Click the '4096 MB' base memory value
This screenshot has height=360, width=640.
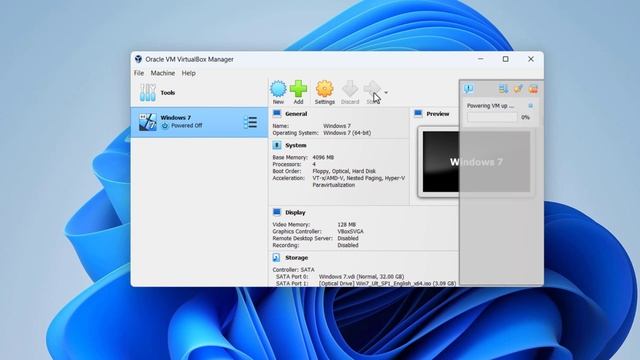tap(323, 157)
